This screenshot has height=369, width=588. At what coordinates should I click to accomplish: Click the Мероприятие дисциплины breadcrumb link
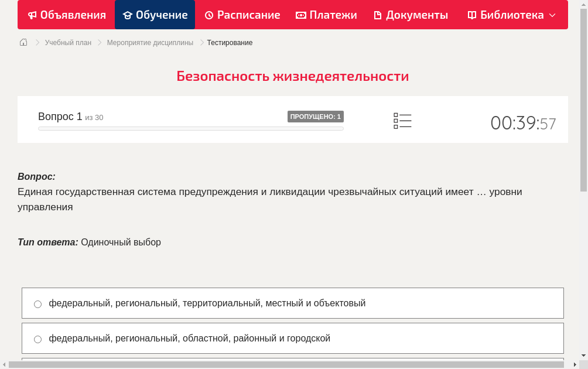point(149,42)
